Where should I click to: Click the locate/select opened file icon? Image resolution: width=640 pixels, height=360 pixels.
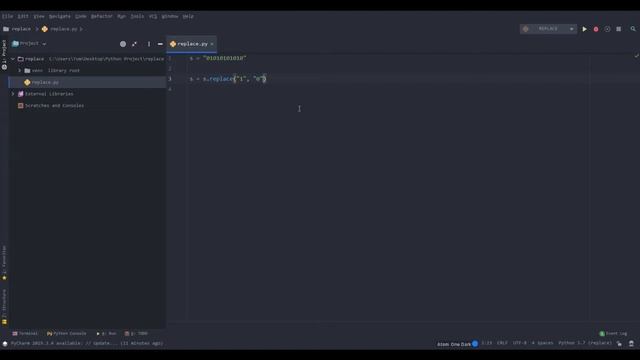123,44
